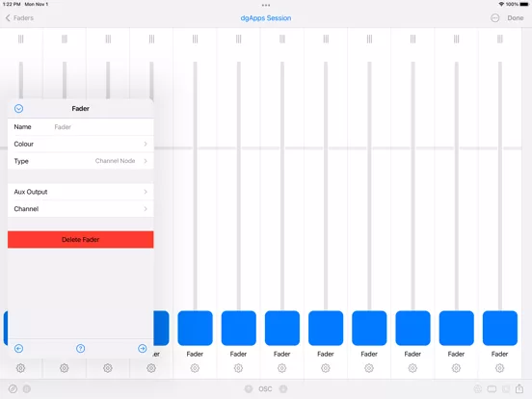Open the Colour options row

click(x=81, y=144)
